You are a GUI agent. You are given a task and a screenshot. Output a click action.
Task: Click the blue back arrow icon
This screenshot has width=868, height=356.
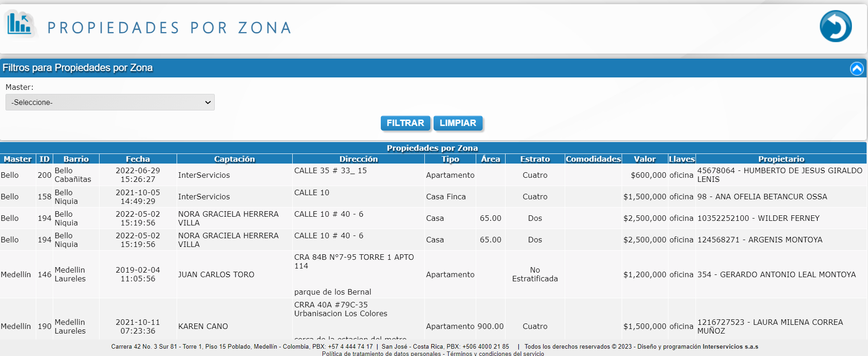point(835,27)
